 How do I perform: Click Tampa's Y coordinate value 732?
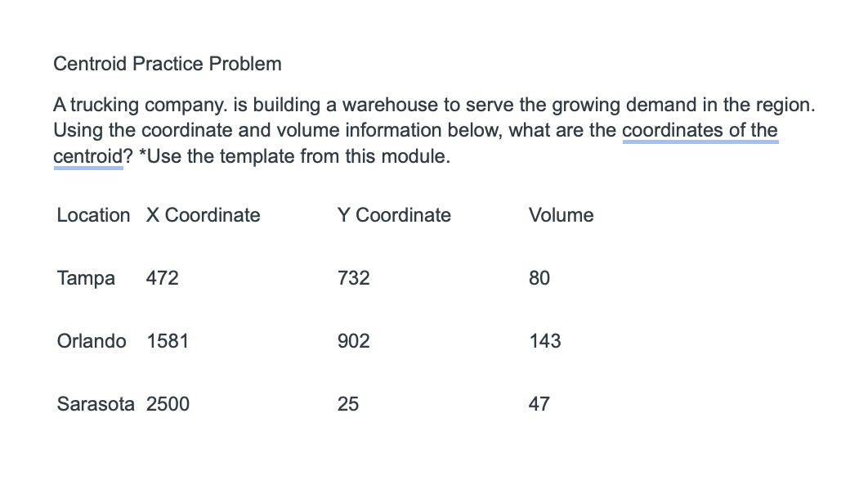354,278
